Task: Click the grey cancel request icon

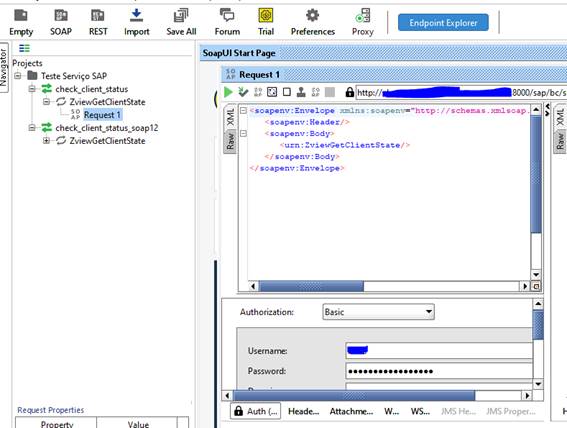Action: (330, 92)
